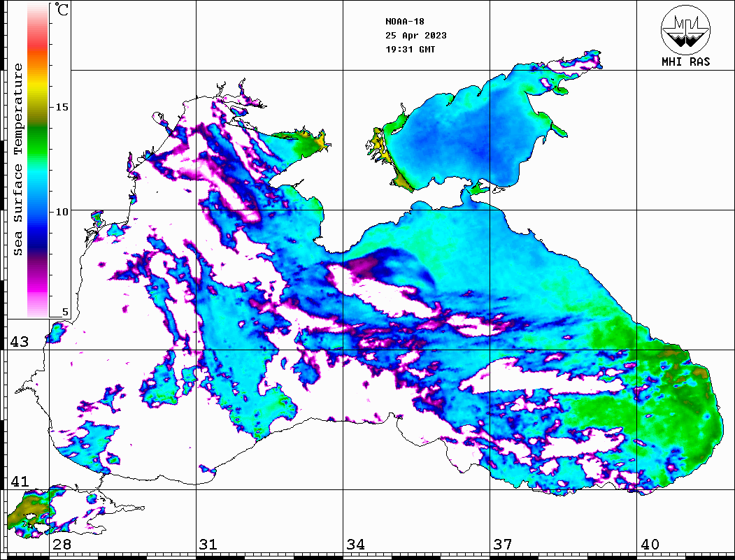Click longitude label 37
Image resolution: width=735 pixels, height=560 pixels.
coord(503,545)
